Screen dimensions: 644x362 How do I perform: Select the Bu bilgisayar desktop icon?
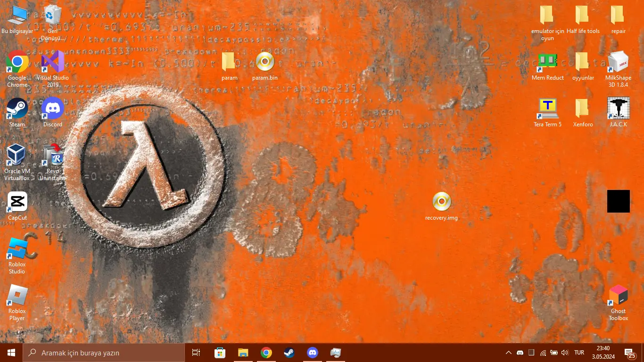tap(17, 20)
